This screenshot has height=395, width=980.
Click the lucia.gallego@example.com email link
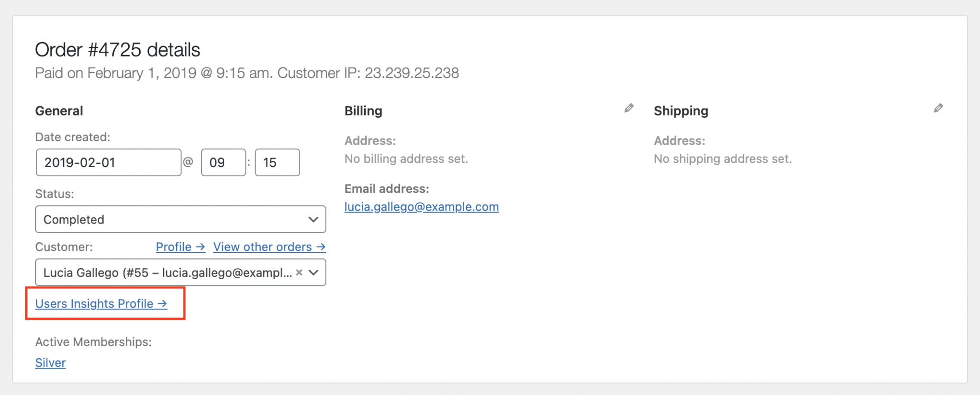point(421,207)
